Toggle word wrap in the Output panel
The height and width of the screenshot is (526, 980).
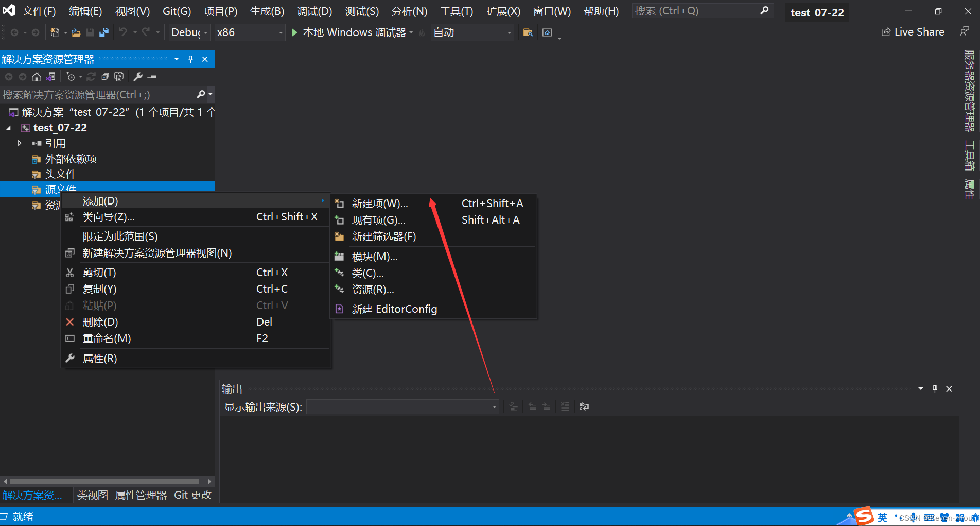coord(584,406)
